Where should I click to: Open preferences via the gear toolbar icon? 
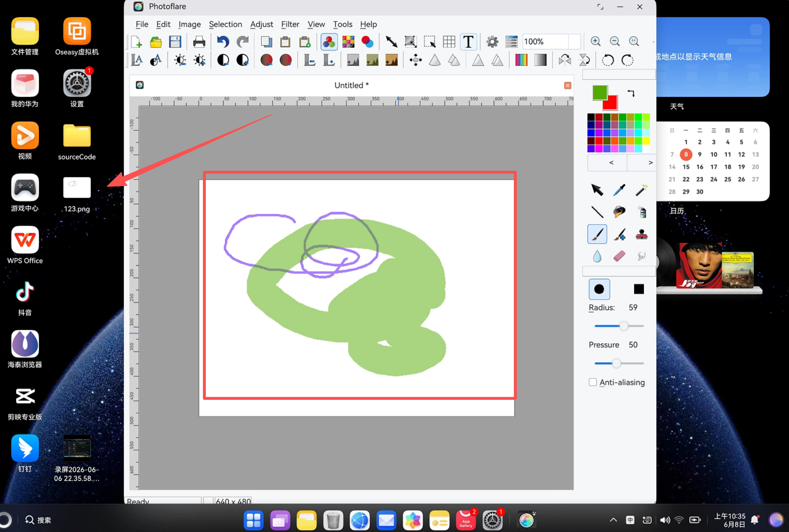click(x=492, y=42)
